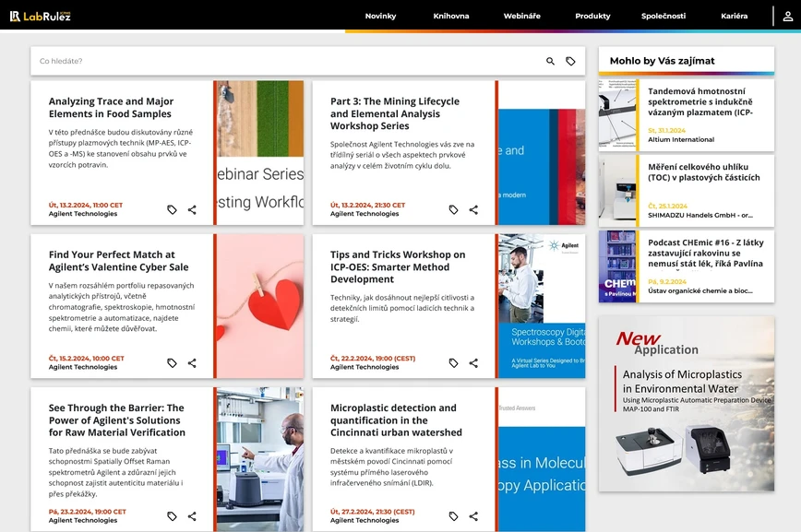
Task: Open 'Analyzing Trace and Major Elements in Food Samples'
Action: (x=111, y=108)
